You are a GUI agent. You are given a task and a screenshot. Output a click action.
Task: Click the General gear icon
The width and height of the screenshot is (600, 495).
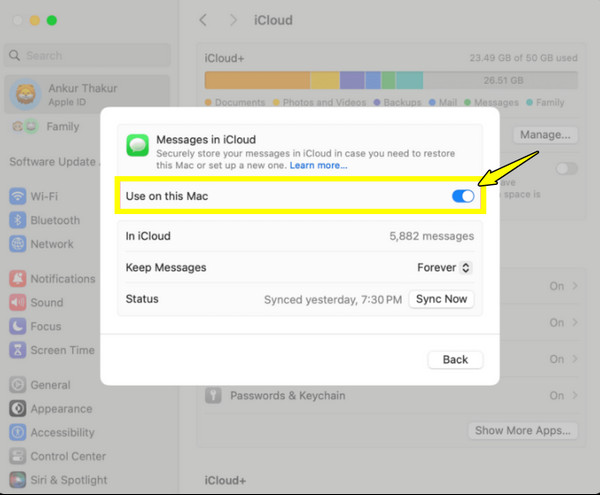(x=18, y=385)
